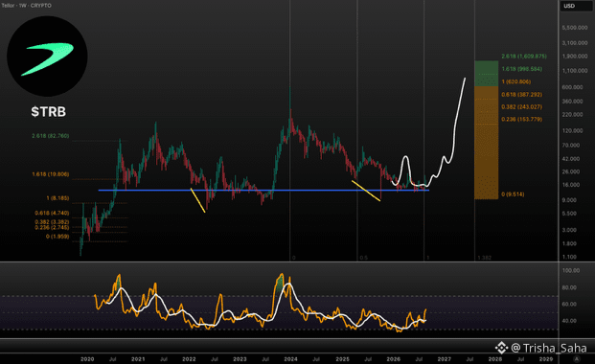Select the yellow trendline near 2022
This screenshot has height=364, width=595.
[197, 200]
